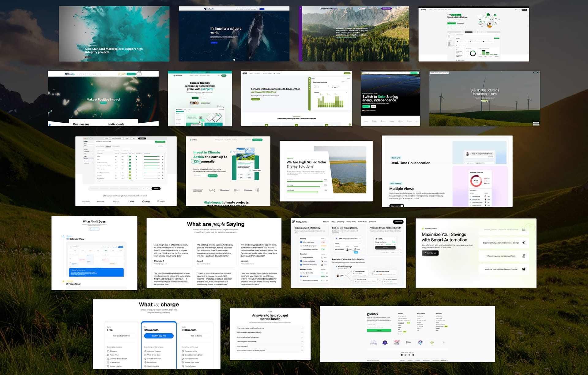
Task: Click the X (Twitter) icon in the greenly footer
Action: 409,355
